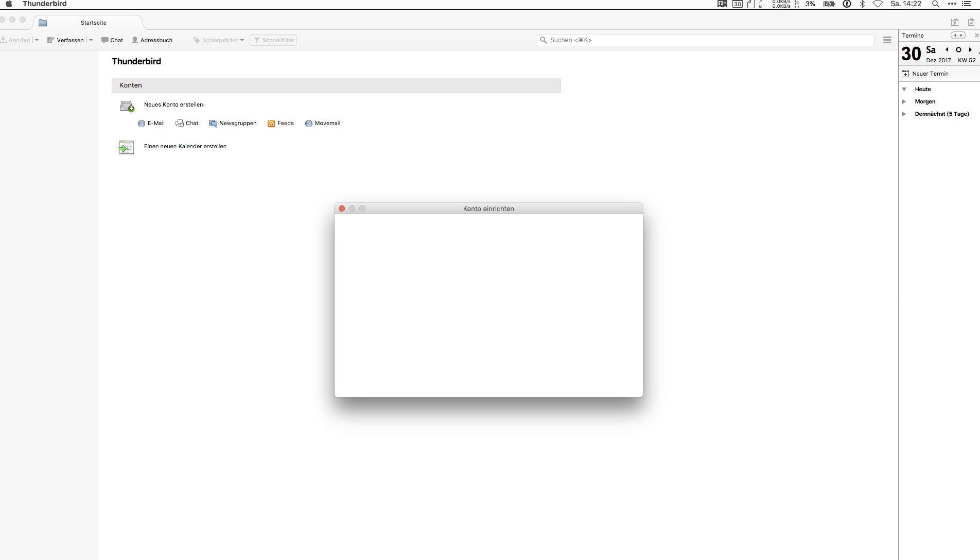Click left arrow in rounded switcher beside Termine
Image resolution: width=980 pixels, height=560 pixels.
955,36
